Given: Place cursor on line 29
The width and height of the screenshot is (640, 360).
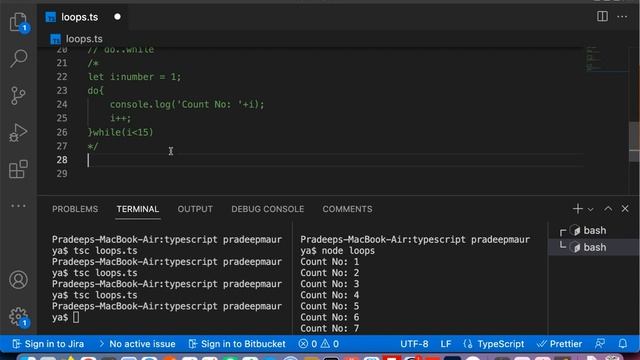Looking at the screenshot, I should pos(335,174).
